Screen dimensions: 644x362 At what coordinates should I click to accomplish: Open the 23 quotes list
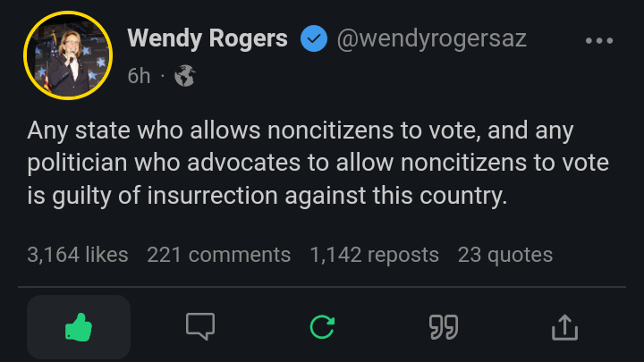tap(505, 255)
